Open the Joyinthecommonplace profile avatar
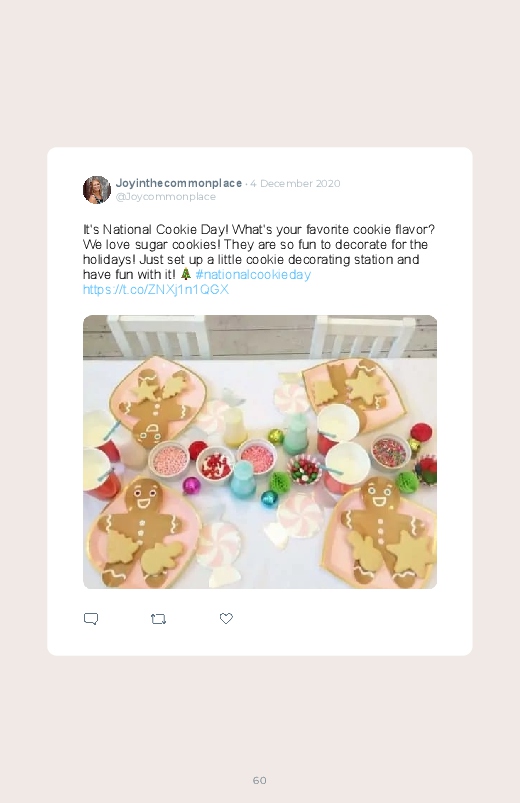The image size is (520, 803). [x=97, y=189]
